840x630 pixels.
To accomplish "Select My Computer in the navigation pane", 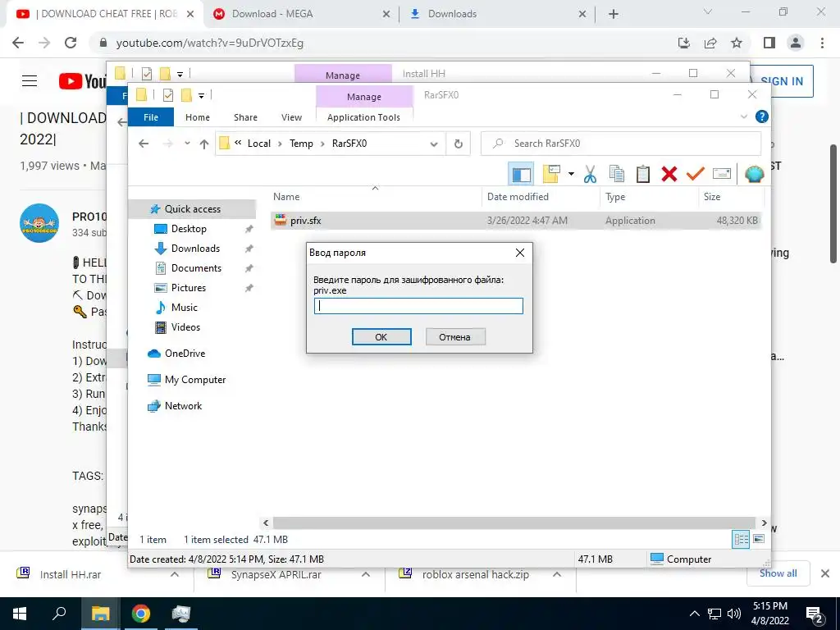I will click(x=195, y=380).
